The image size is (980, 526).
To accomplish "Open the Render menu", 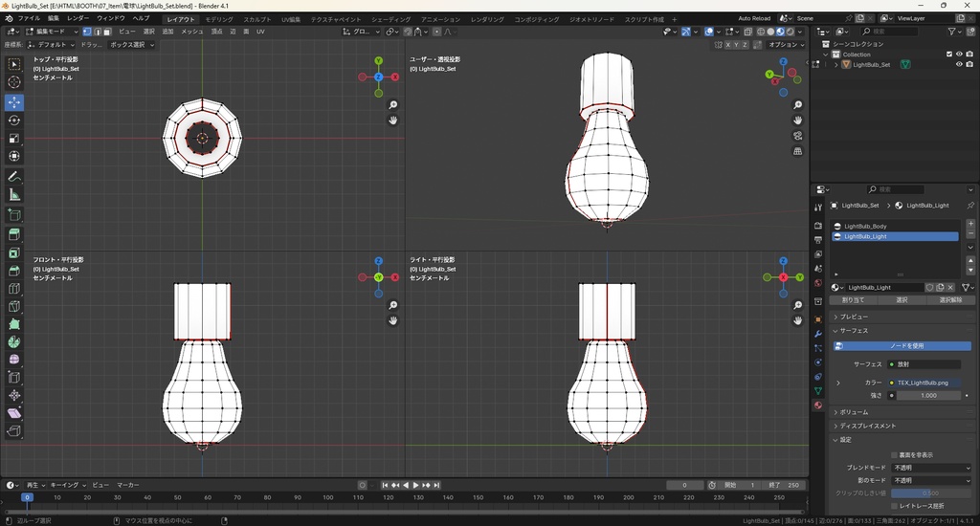I will pos(78,19).
